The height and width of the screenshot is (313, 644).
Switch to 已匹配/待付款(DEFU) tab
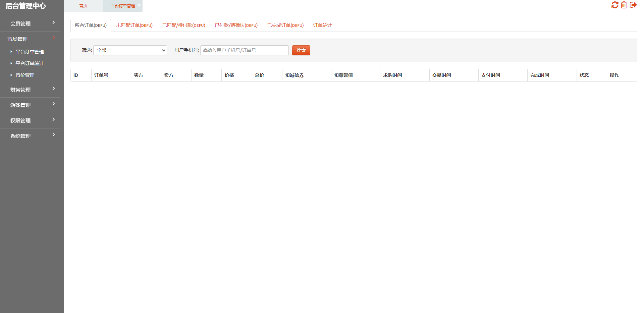(183, 25)
